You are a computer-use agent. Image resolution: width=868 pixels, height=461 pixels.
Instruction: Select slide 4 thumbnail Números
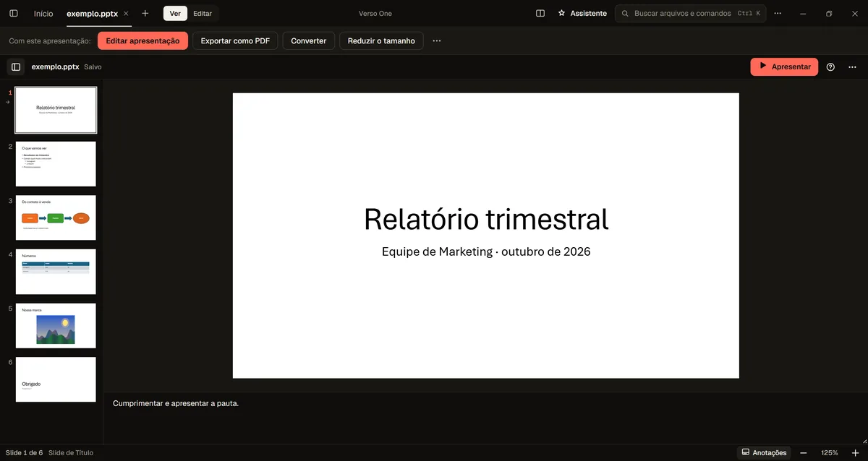pos(56,272)
